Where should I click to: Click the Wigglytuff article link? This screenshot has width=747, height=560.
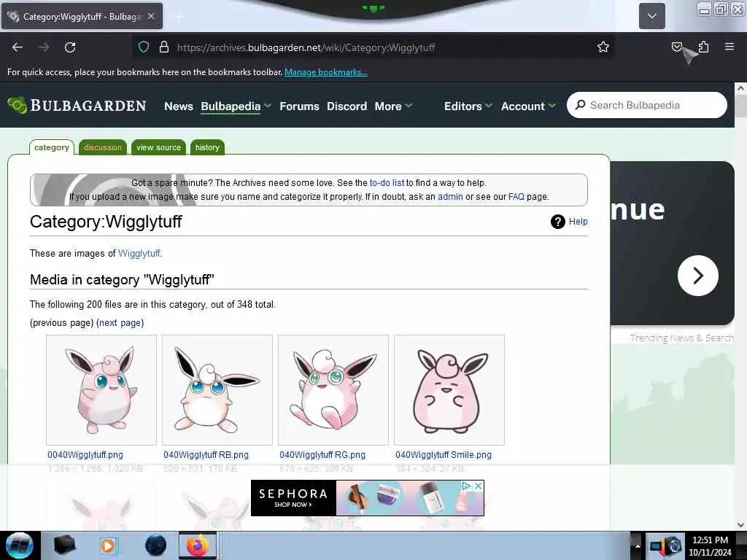[x=139, y=253]
